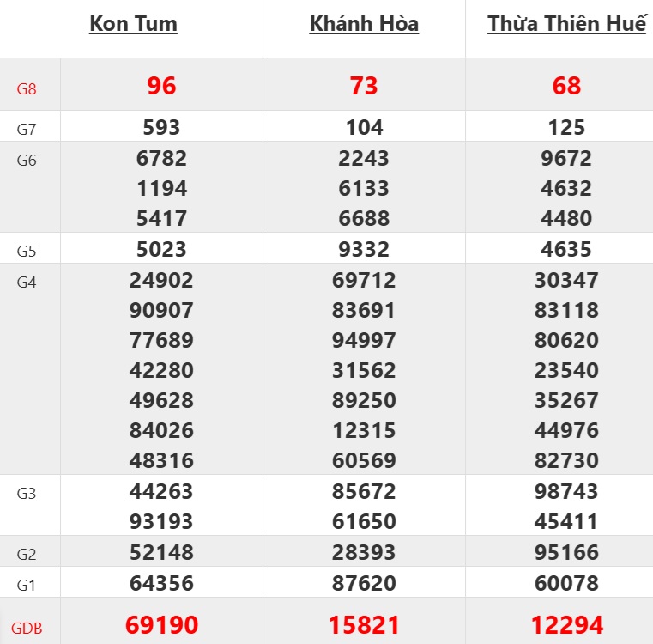Select Khánh Hòa G1 number 87620
653x644 pixels.
(x=364, y=584)
